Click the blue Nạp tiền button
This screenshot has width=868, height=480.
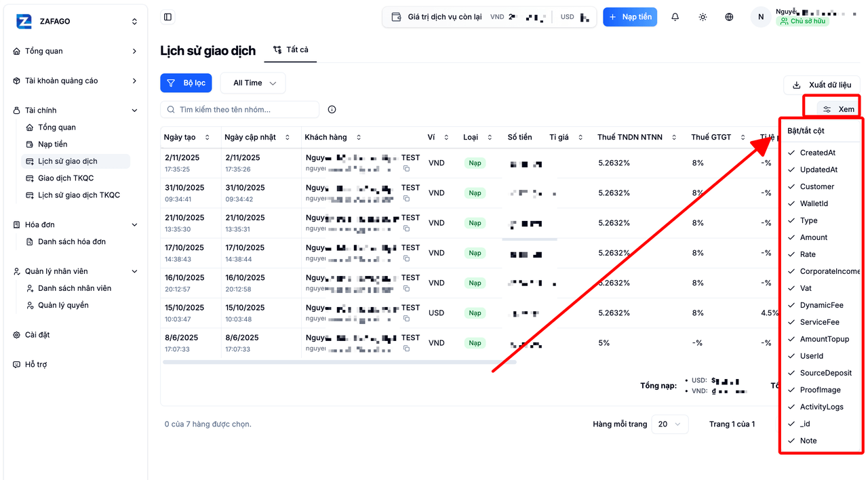click(630, 17)
